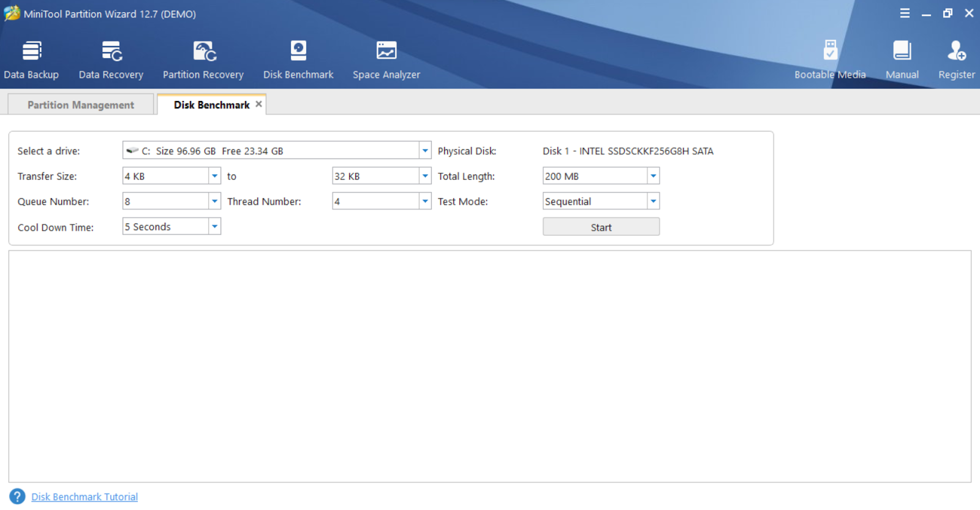Open the Partition Recovery wizard
This screenshot has width=980, height=510.
pos(203,60)
